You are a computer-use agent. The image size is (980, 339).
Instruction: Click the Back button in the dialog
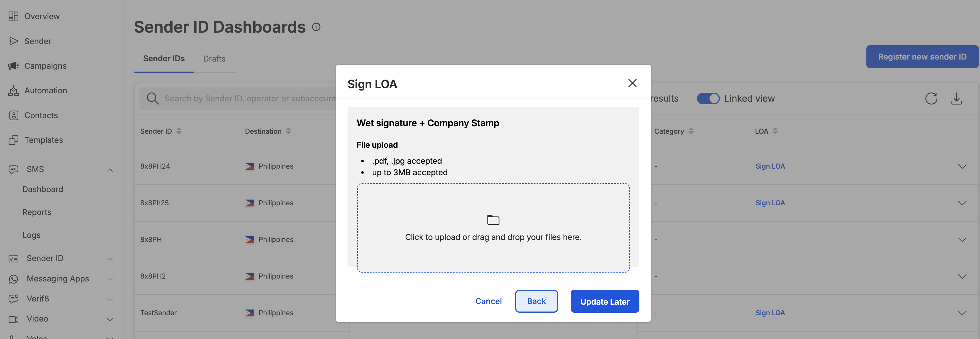(x=536, y=301)
